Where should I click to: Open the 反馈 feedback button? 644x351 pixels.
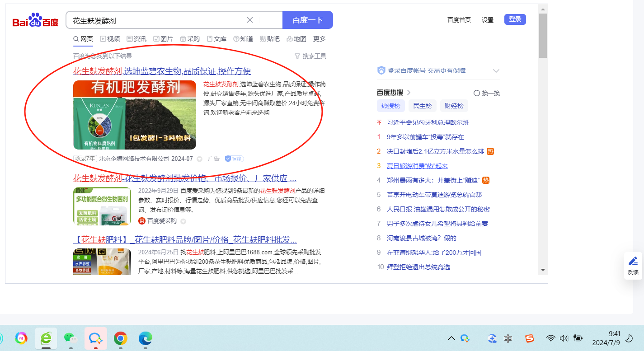(x=633, y=266)
